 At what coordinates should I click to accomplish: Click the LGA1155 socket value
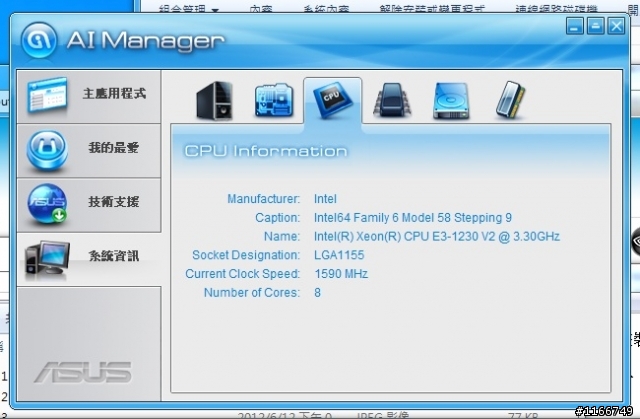[x=339, y=255]
